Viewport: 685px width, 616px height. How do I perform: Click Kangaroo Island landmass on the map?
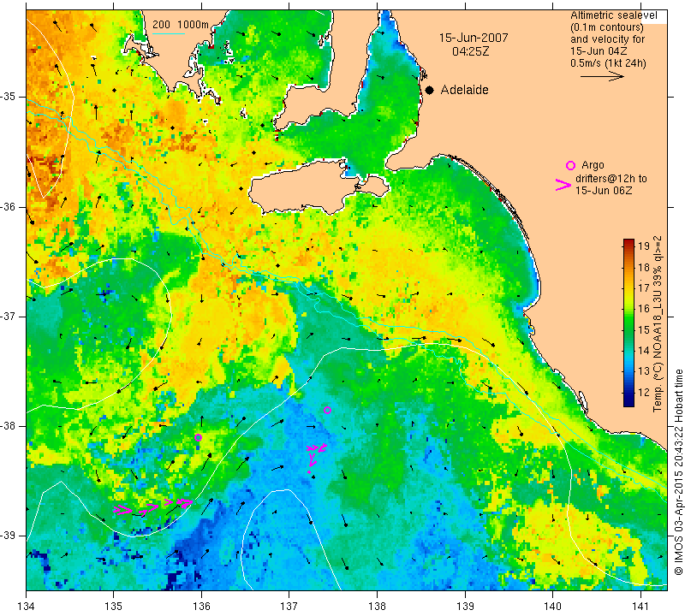point(306,187)
